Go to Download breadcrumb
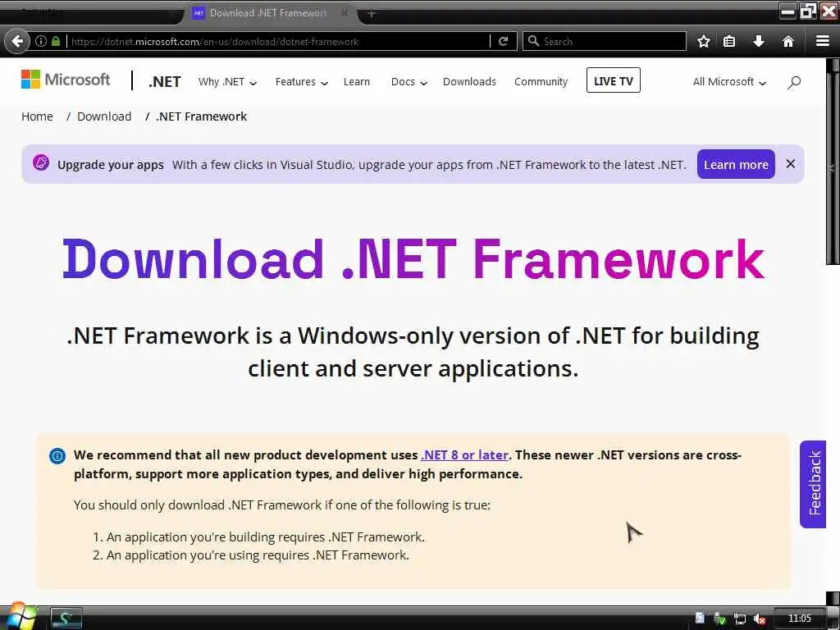This screenshot has height=630, width=840. (104, 116)
